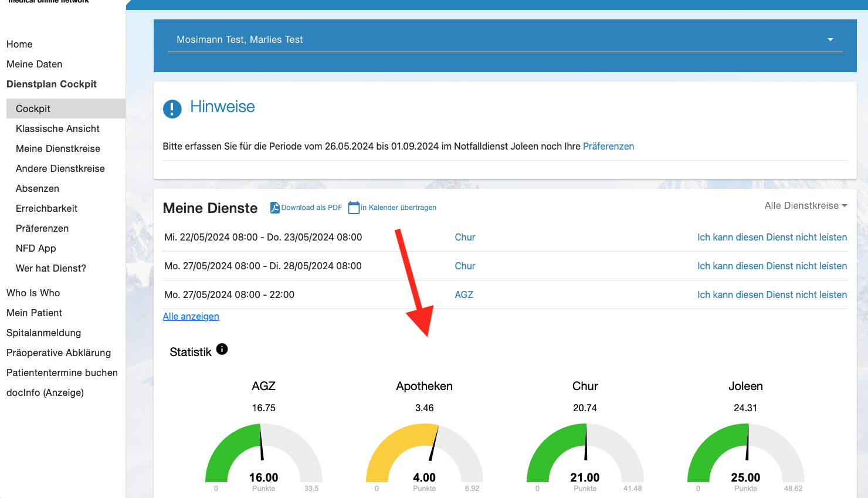868x498 pixels.
Task: Click the calendar transfer icon
Action: (354, 208)
